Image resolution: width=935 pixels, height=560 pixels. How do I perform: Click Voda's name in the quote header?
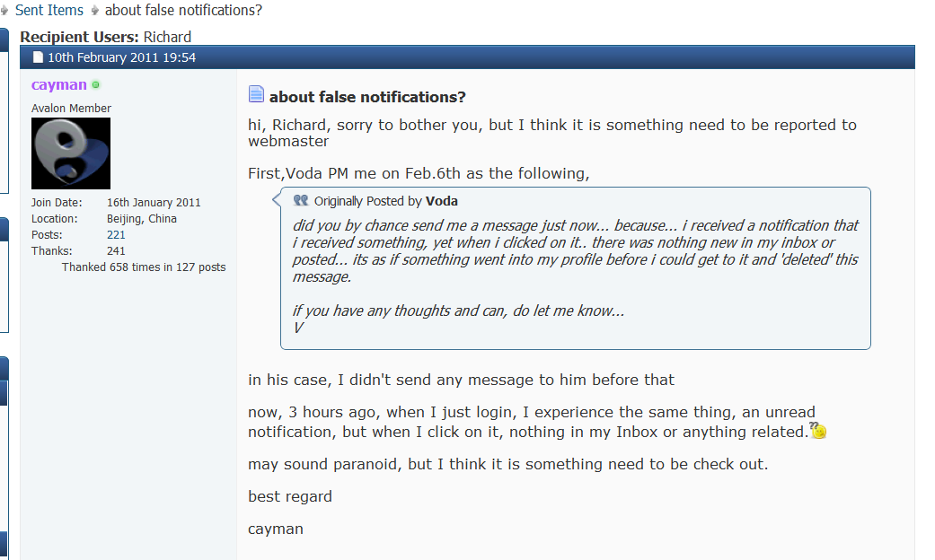[441, 201]
